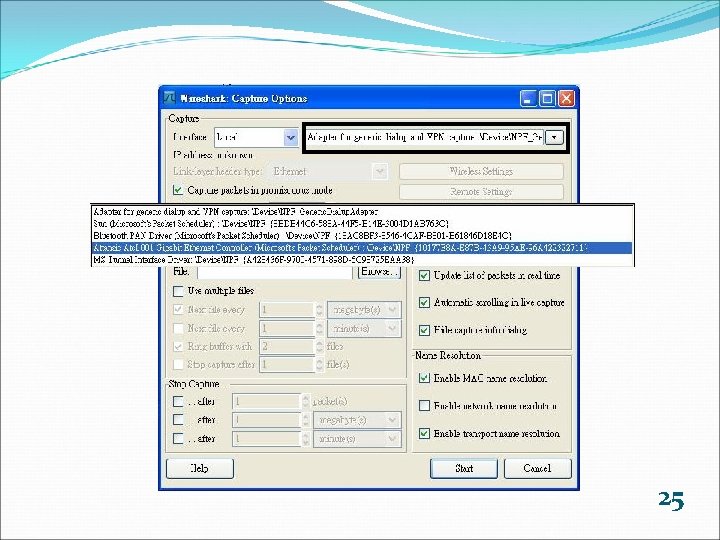Enable stop capture after minute(s) checkbox
The image size is (720, 540).
click(178, 439)
